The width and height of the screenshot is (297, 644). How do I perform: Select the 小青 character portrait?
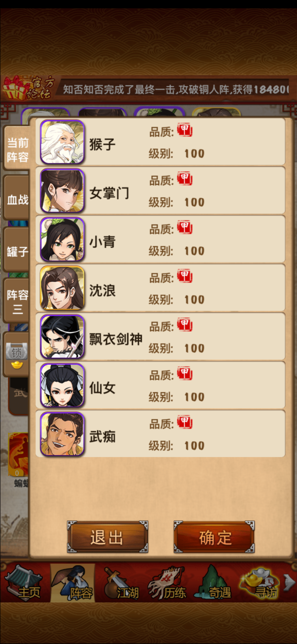(x=62, y=239)
